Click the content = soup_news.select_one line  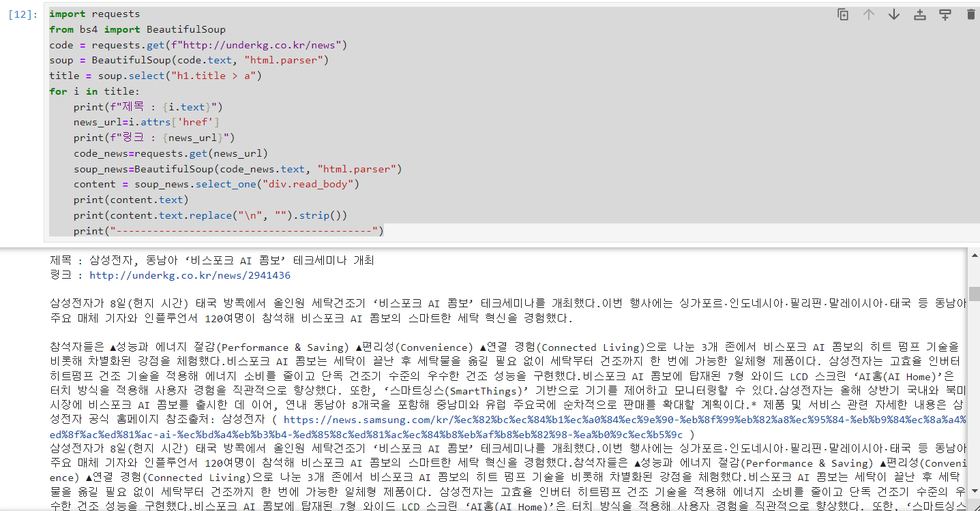[216, 184]
